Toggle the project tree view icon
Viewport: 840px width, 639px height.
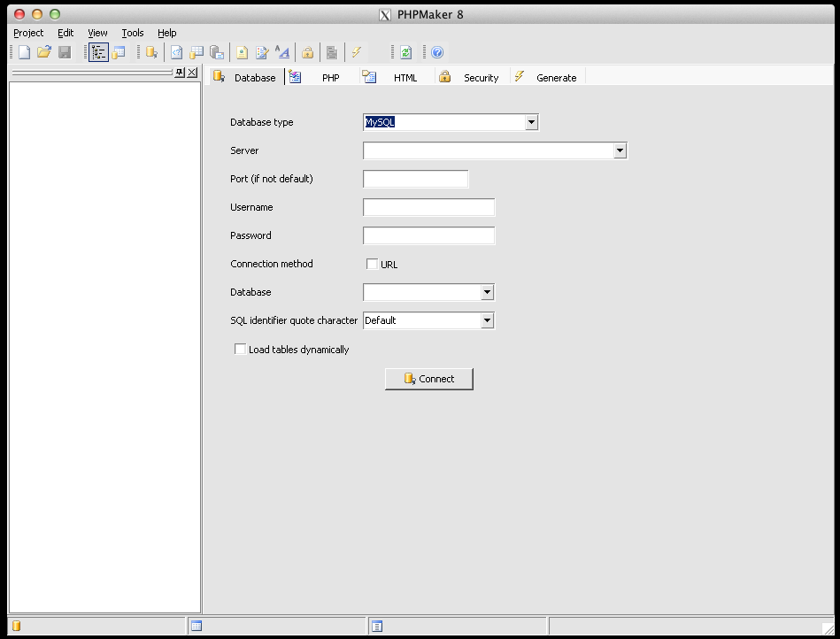(98, 52)
